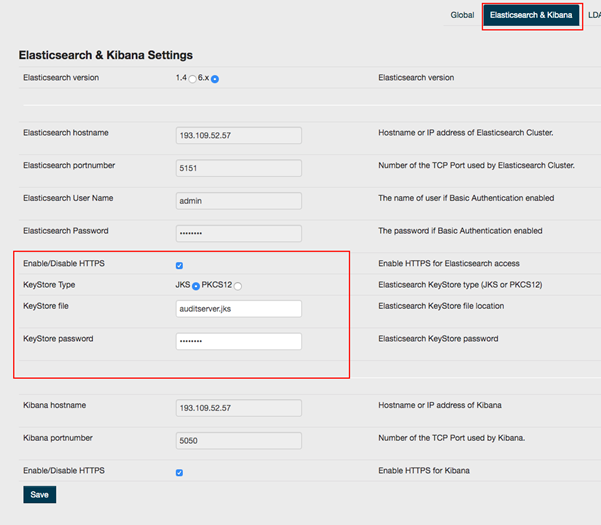Select the Elasticsearch version 6.x radio button
Screen dimensions: 601x525
click(x=215, y=79)
